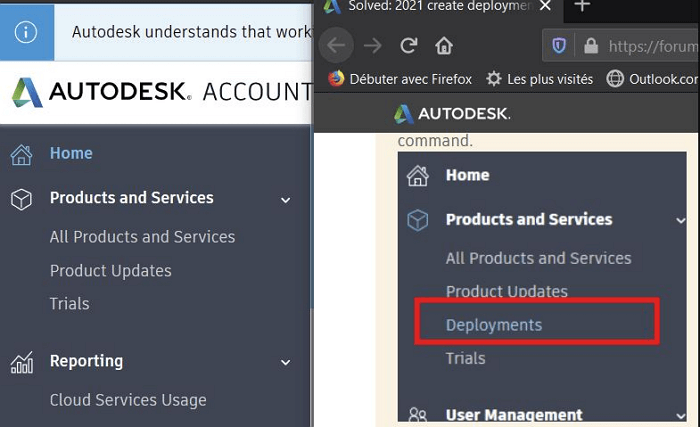The height and width of the screenshot is (427, 700).
Task: Open Trials in forum screenshot sidebar
Action: click(x=465, y=358)
